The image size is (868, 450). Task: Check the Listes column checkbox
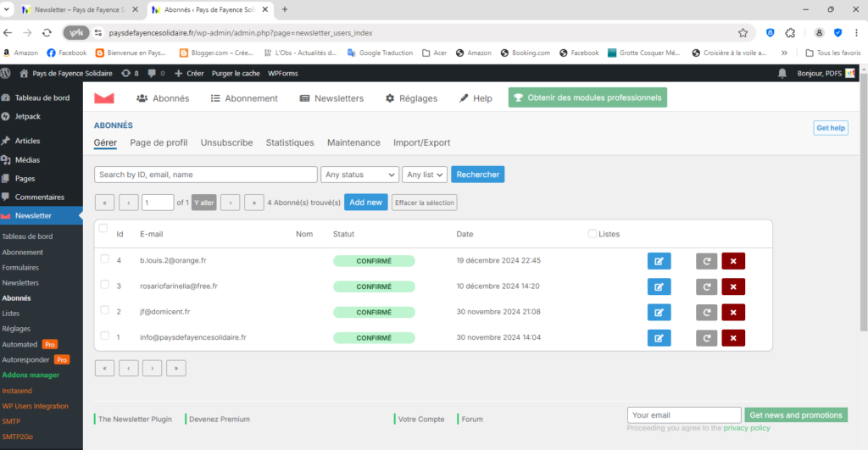pos(593,234)
